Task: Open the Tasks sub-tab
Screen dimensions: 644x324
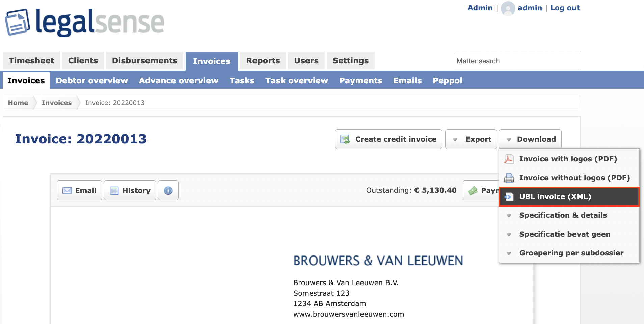Action: (242, 81)
